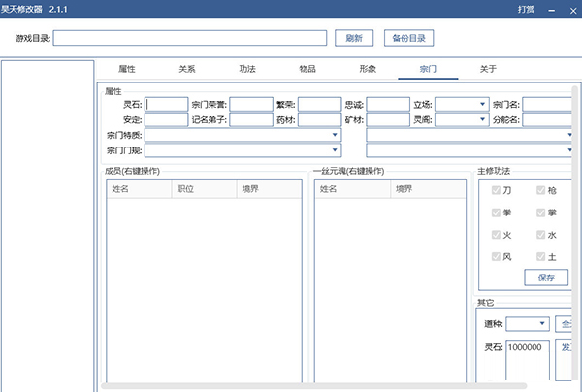
Task: Click the horizontal scrollbar at panel bottom
Action: (314, 386)
